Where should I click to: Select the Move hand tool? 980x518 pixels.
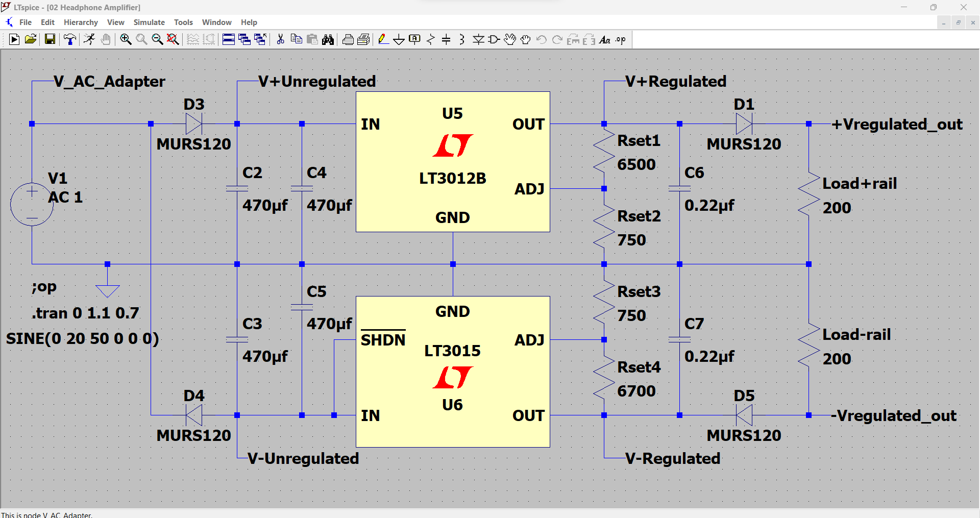click(x=510, y=39)
